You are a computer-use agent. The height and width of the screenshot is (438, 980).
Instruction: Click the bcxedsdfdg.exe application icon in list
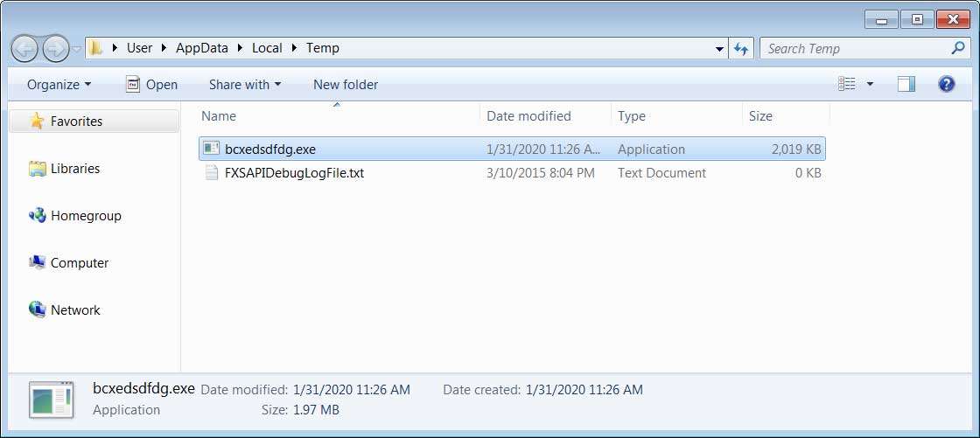click(211, 149)
